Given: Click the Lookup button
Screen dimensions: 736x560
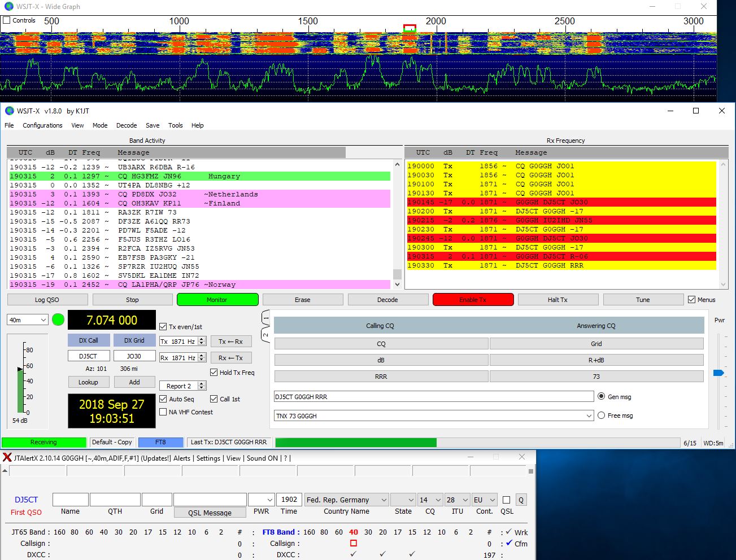Looking at the screenshot, I should [88, 382].
